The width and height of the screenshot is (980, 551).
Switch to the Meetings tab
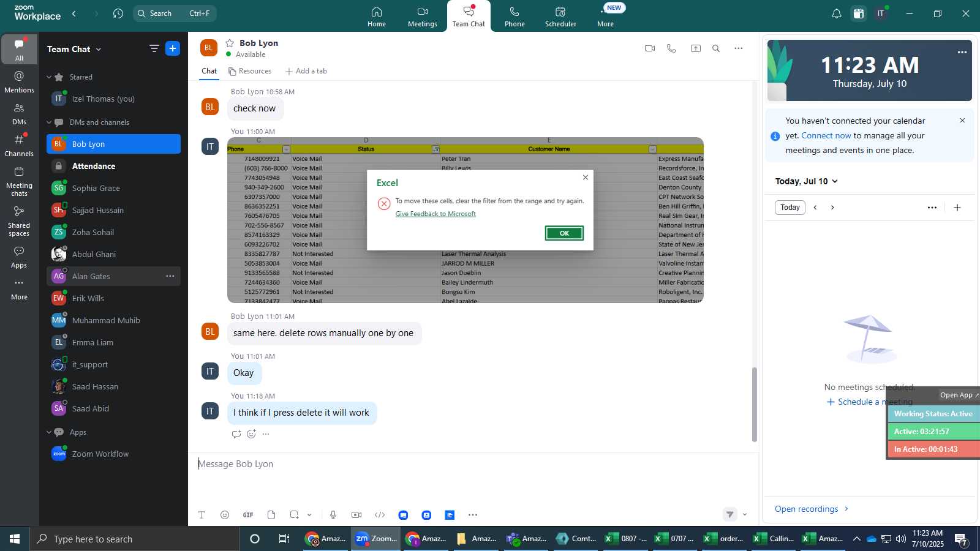423,17
